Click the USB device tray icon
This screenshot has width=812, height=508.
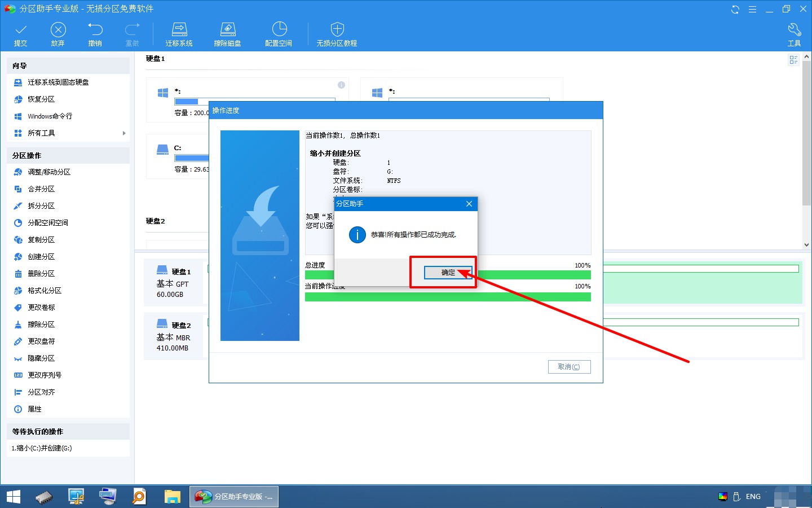(736, 497)
